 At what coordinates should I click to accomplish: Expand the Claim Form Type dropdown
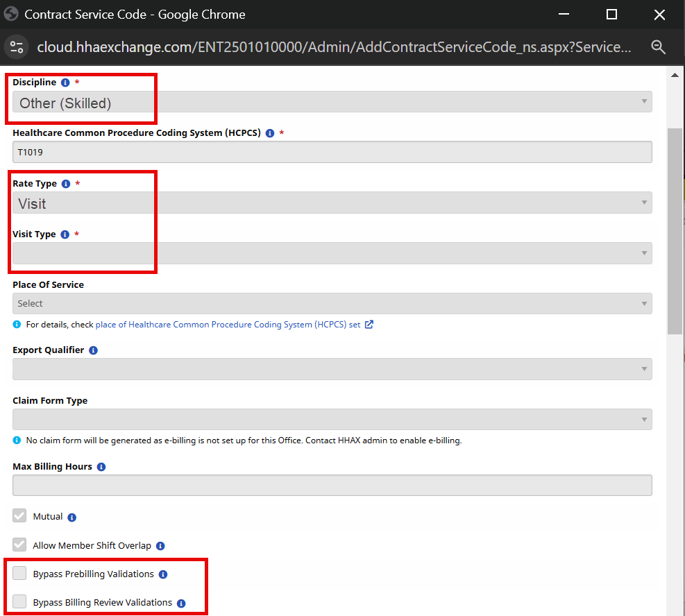click(x=332, y=420)
